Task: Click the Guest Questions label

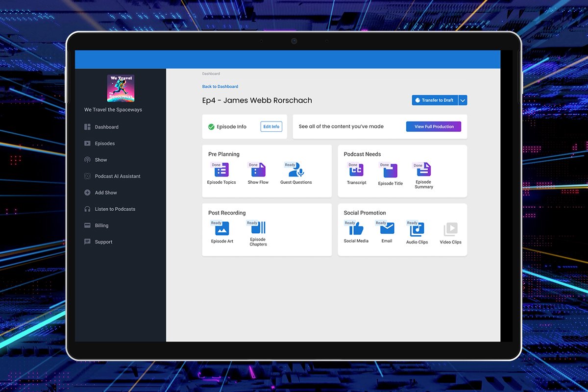Action: coord(296,182)
